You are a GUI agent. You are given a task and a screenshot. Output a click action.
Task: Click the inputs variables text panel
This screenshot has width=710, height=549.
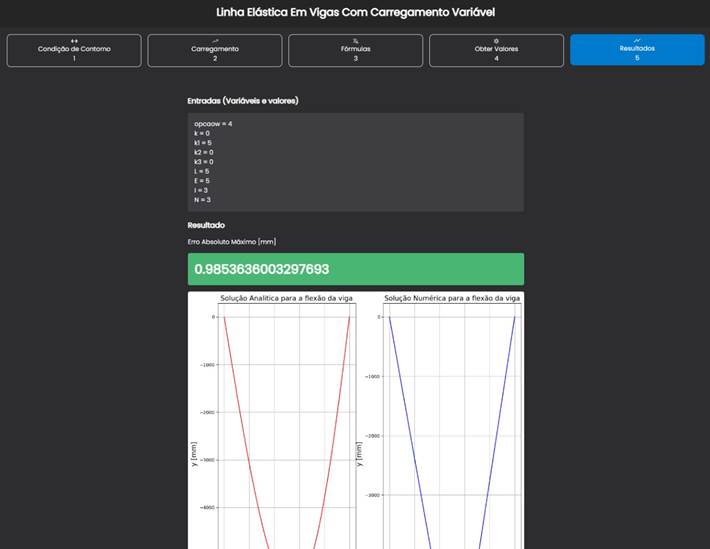coord(355,161)
